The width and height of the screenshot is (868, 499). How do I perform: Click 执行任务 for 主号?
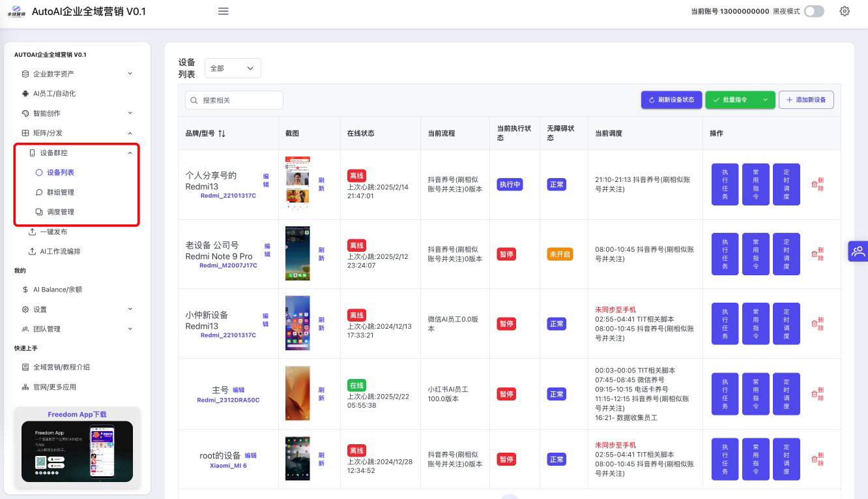[725, 394]
